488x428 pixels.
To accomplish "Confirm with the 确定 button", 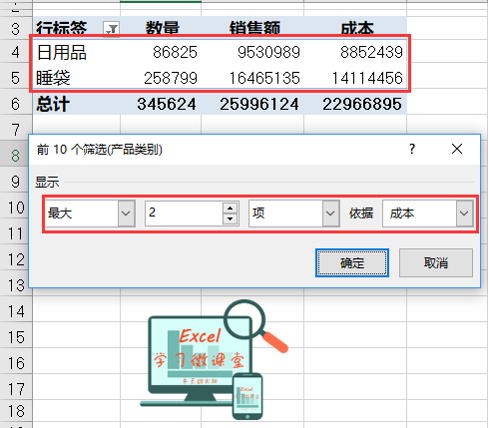I will [x=352, y=263].
